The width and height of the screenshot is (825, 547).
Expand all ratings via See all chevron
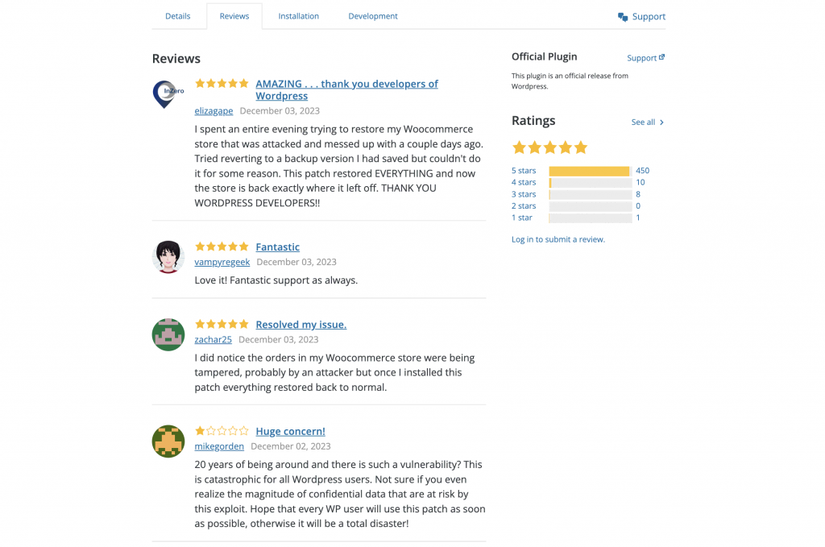(x=661, y=123)
